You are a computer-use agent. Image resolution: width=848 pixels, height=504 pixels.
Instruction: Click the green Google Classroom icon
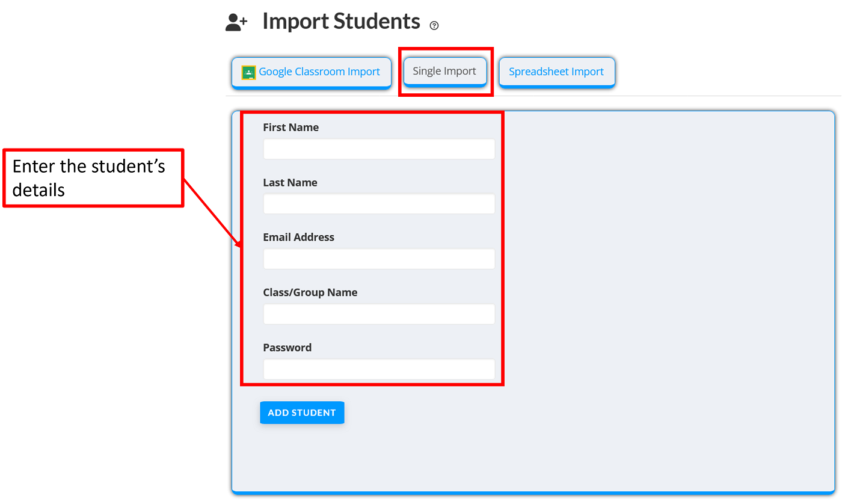point(248,73)
